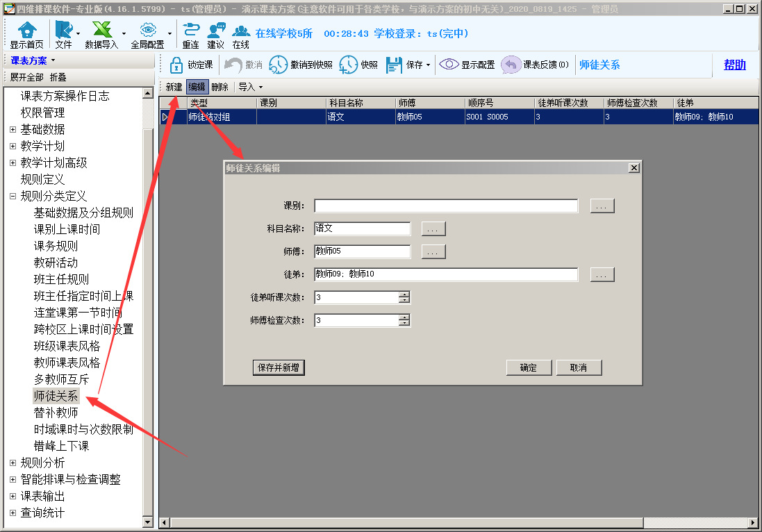The height and width of the screenshot is (532, 762).
Task: Click the 快照 snapshot clock icon
Action: point(348,65)
